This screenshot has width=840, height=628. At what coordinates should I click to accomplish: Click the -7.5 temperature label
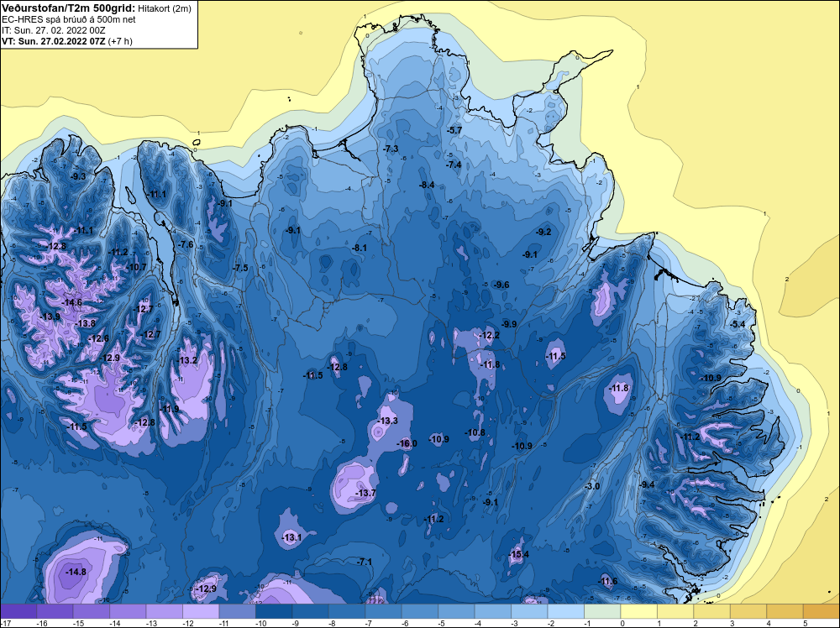240,268
